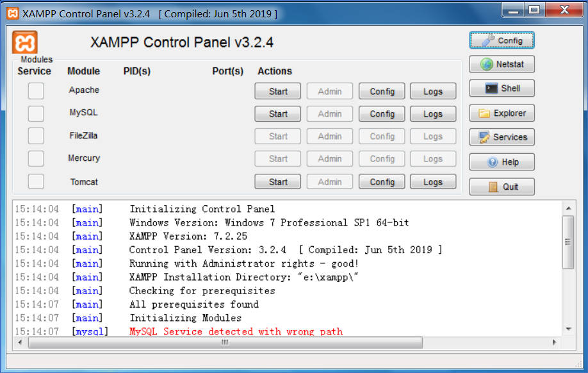The height and width of the screenshot is (373, 588).
Task: View the Tomcat Logs
Action: (x=433, y=181)
